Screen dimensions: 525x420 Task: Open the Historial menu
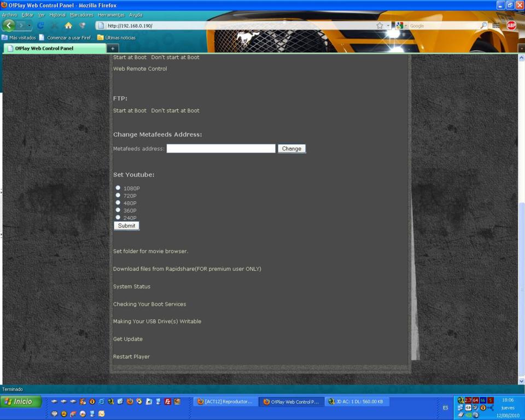click(x=57, y=15)
